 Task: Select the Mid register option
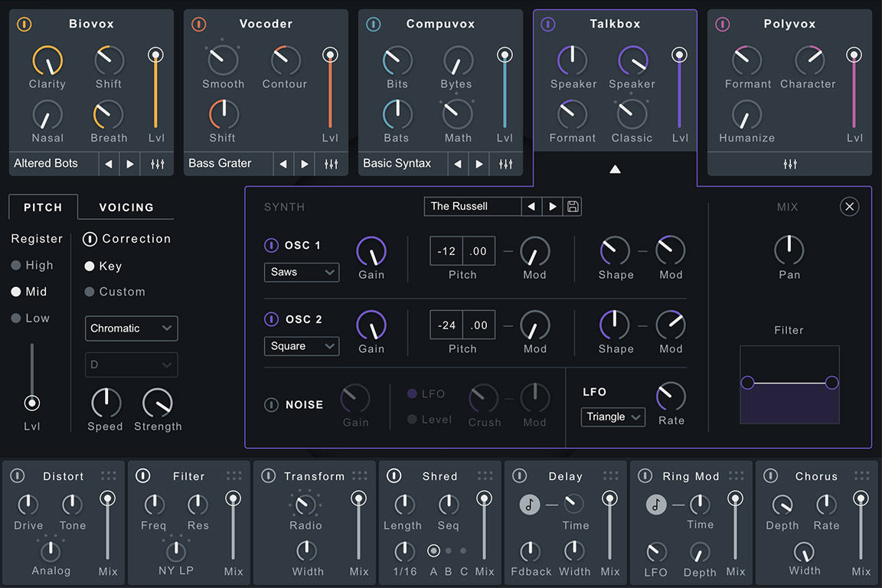(x=29, y=292)
